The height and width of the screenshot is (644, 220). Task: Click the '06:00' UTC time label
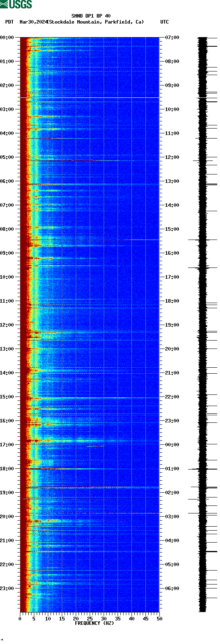tap(172, 589)
